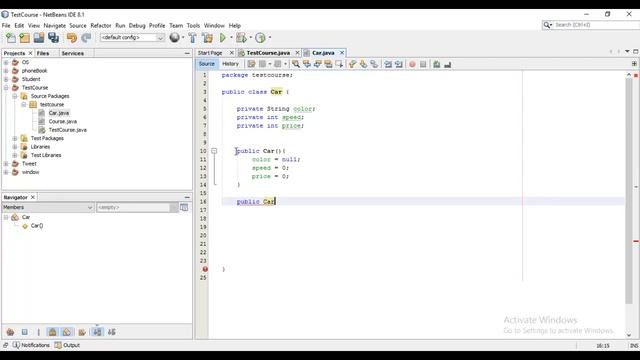The image size is (640, 360).
Task: Click the Debug Project toolbar icon
Action: pos(241,38)
